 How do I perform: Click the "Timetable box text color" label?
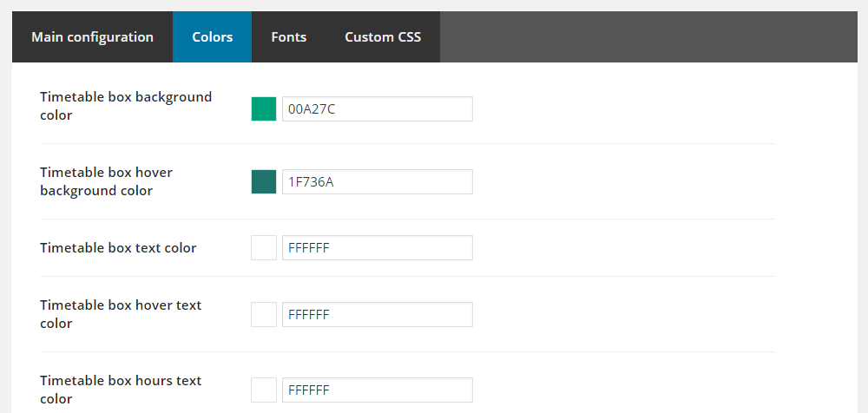118,248
